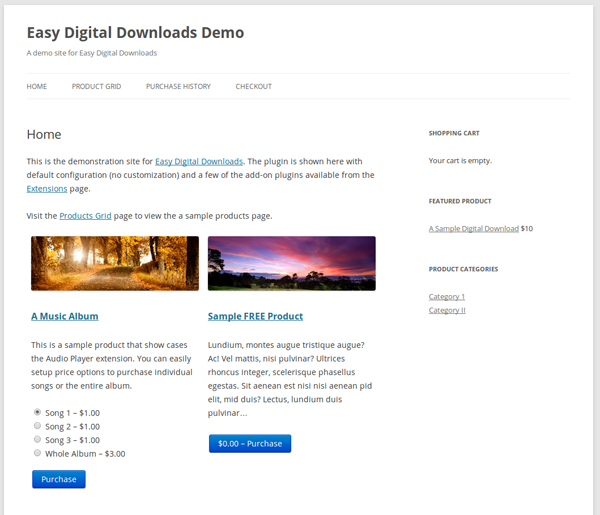
Task: Open A Sample Digital Download featured link
Action: point(474,229)
